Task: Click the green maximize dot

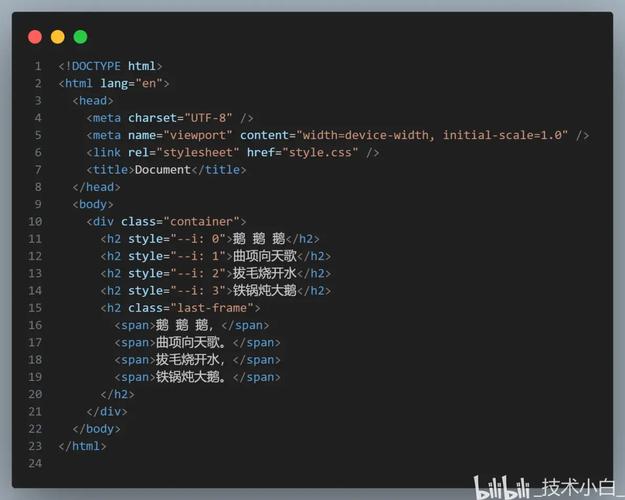Action: point(81,37)
